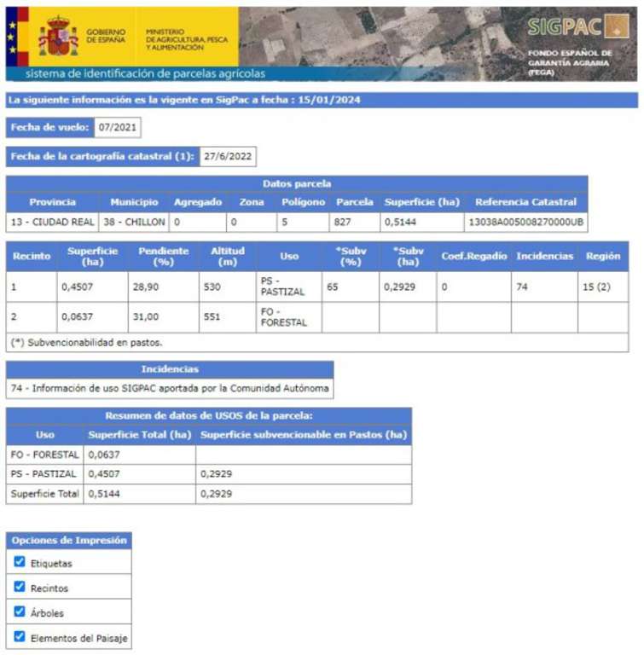Click the Fondo Español de Garantía Agraria label
Viewport: 644px width, 655px height.
570,62
